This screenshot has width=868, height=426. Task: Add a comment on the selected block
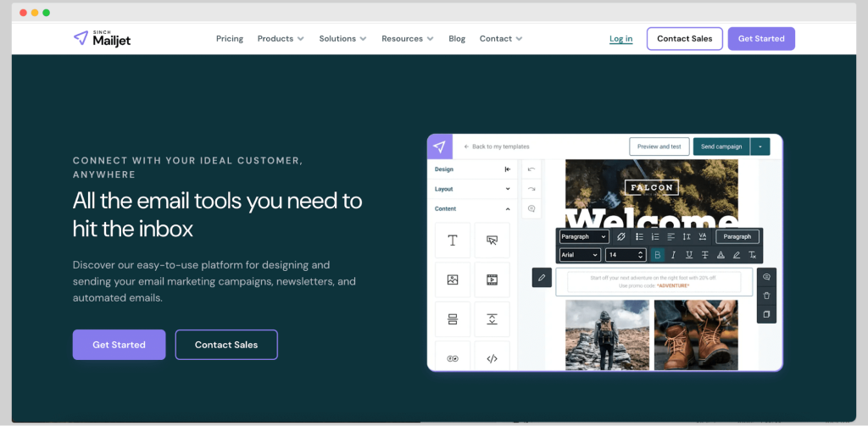[766, 277]
